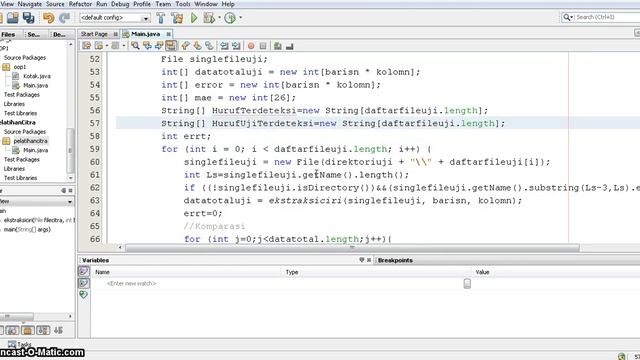Click the Last Edit icon in editor toolbar
This screenshot has width=640, height=360.
pos(87,46)
